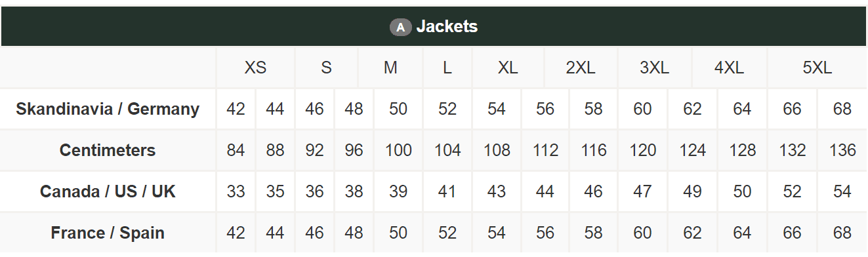The height and width of the screenshot is (257, 868).
Task: Click the 39 cell in Canada row
Action: [398, 191]
